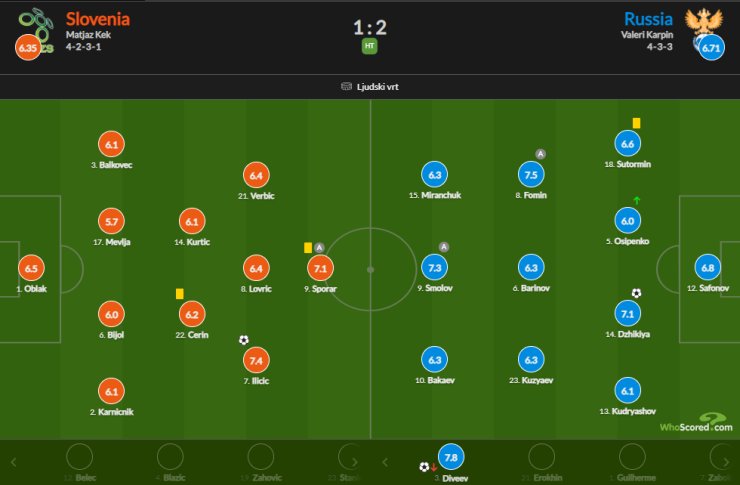Show previous Slovenia substitutes with left chevron
The image size is (740, 485).
(x=14, y=462)
